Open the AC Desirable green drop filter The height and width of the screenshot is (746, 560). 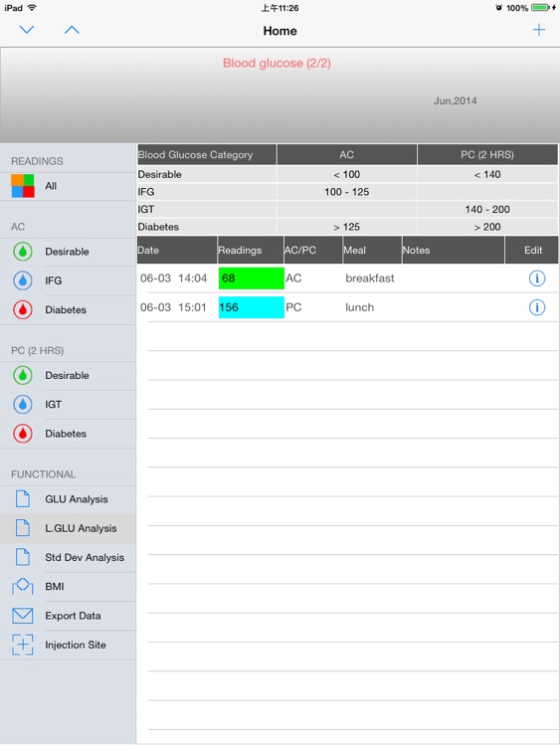coord(23,252)
